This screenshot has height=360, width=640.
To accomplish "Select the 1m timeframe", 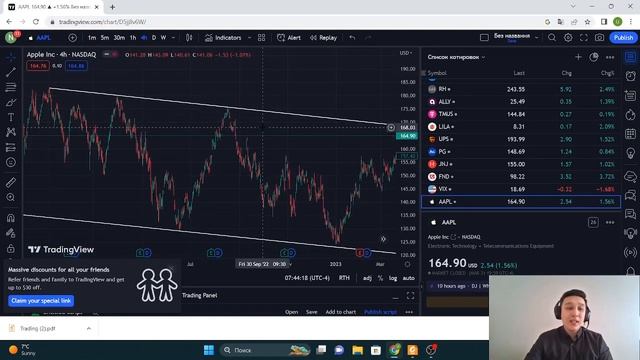I will (x=92, y=38).
